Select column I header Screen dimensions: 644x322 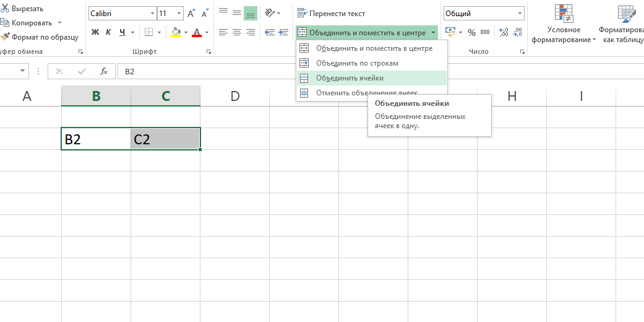tap(581, 96)
